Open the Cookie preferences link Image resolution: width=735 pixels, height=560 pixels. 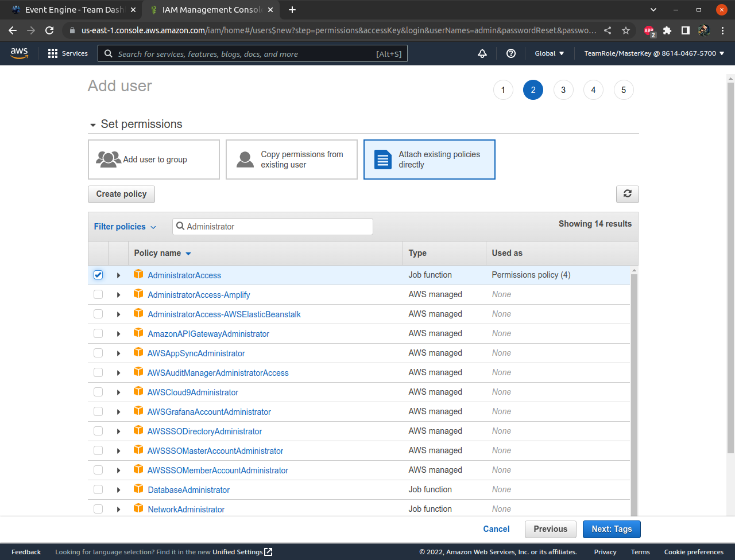pyautogui.click(x=694, y=552)
